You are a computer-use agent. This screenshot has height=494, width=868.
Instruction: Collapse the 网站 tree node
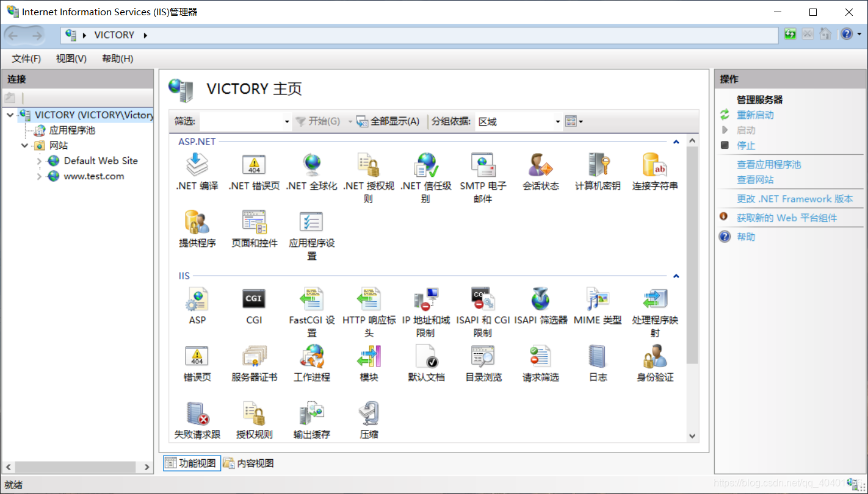[24, 145]
